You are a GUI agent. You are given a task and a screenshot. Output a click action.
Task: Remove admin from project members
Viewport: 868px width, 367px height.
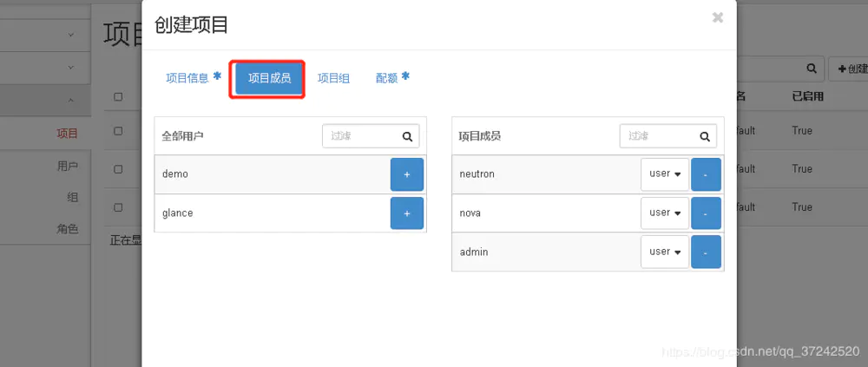(x=706, y=252)
